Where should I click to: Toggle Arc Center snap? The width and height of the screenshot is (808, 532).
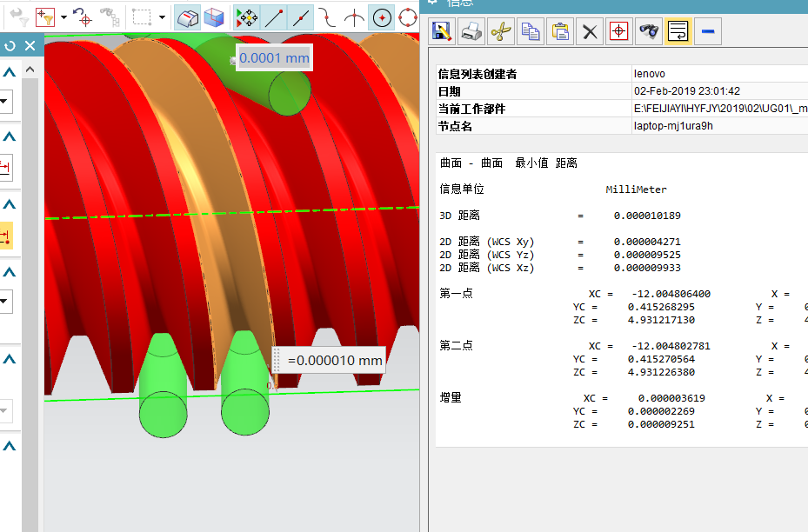382,17
